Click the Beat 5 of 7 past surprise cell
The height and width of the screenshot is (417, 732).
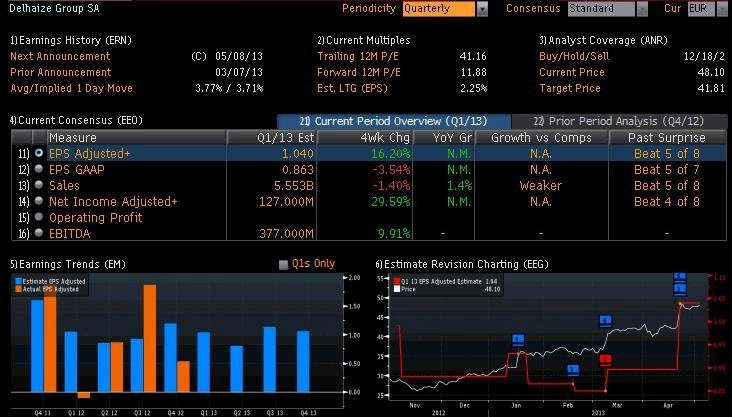tap(667, 170)
